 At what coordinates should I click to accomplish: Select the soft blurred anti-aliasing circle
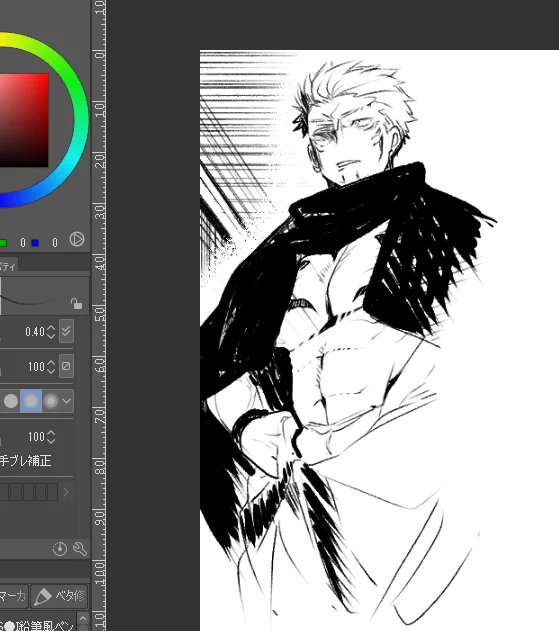51,401
